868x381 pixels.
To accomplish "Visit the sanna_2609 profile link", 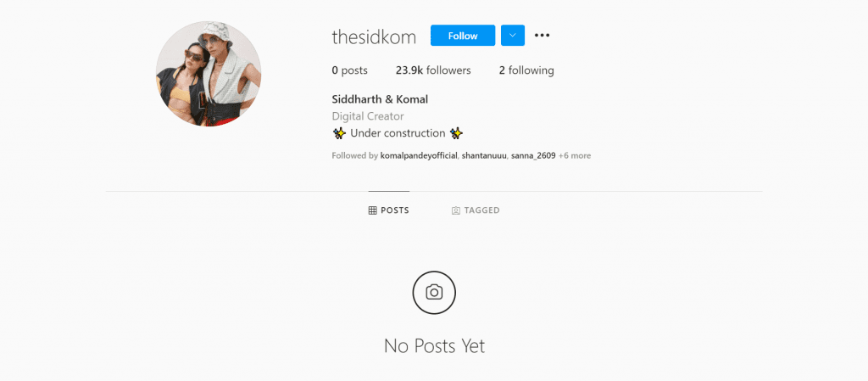I will [533, 155].
